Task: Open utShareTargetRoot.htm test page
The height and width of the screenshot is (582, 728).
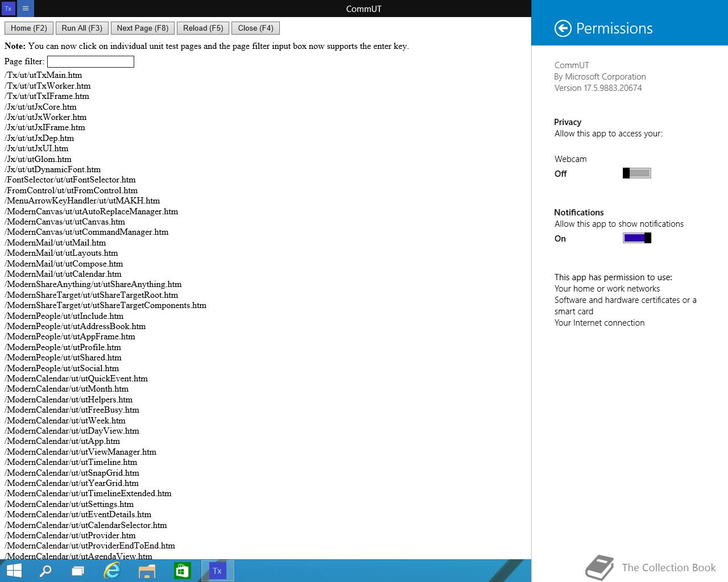Action: 92,295
